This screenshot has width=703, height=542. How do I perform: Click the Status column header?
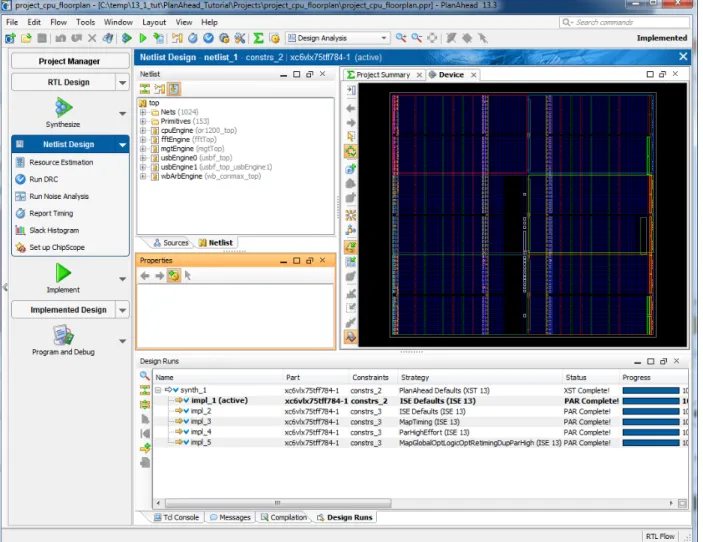(590, 377)
